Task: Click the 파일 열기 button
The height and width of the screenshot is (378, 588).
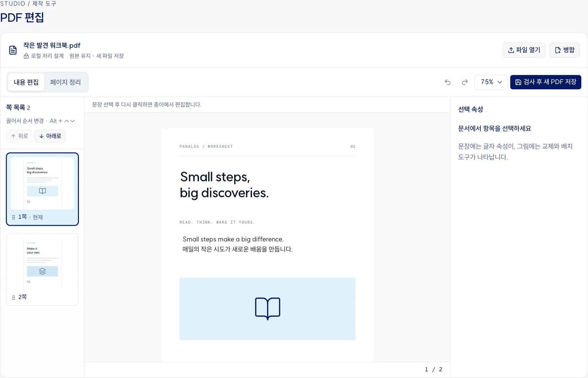Action: tap(524, 50)
